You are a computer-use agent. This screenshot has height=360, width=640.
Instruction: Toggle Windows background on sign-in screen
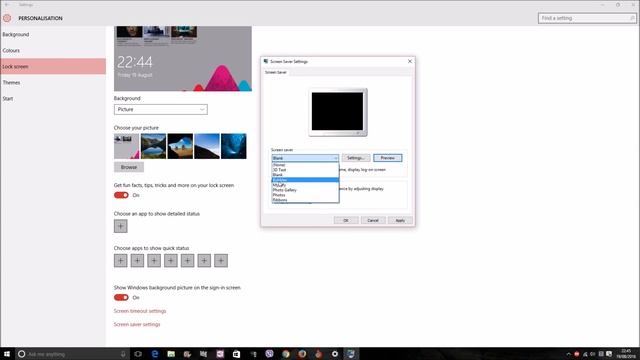121,298
